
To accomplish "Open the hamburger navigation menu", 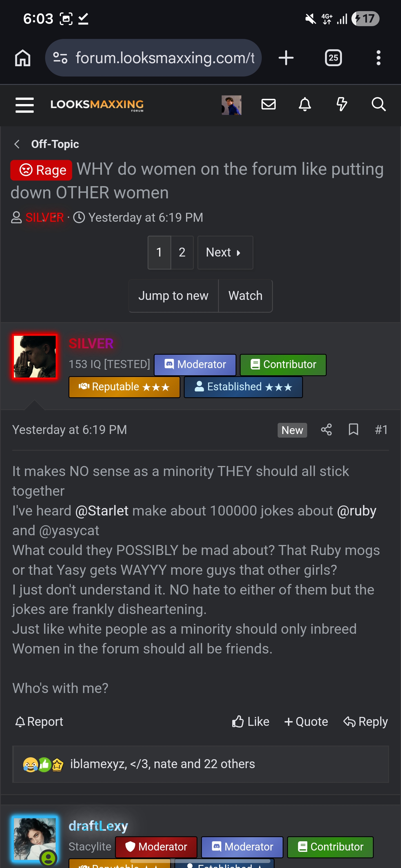I will click(x=25, y=105).
